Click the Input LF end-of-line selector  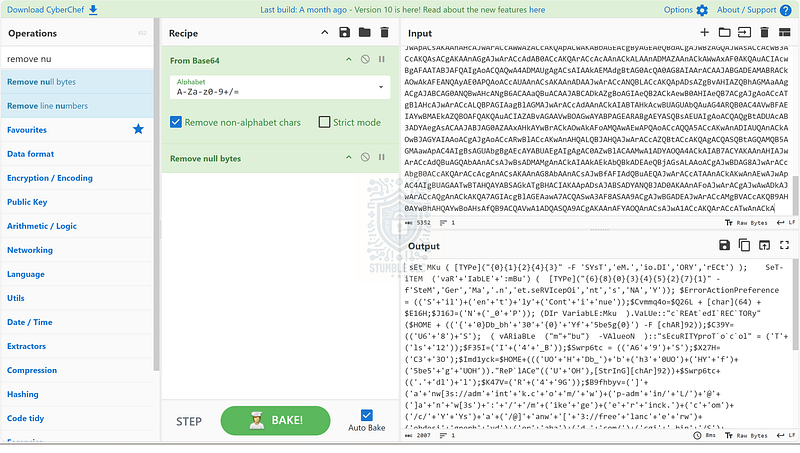click(x=786, y=223)
